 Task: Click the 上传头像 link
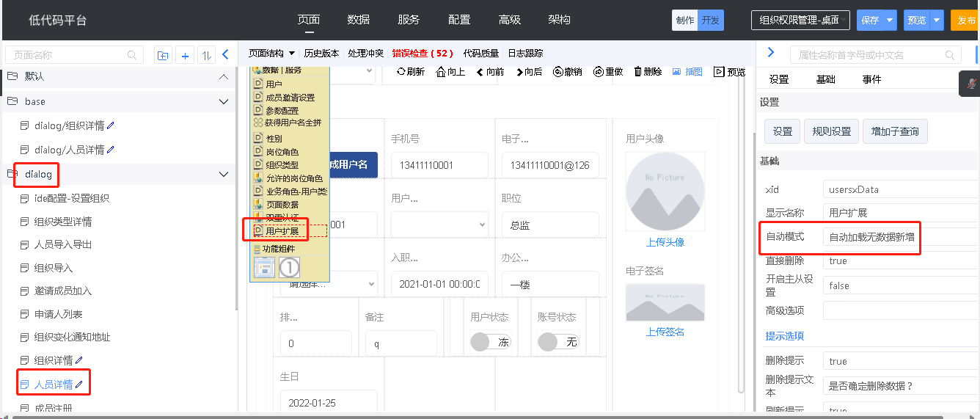[x=665, y=242]
